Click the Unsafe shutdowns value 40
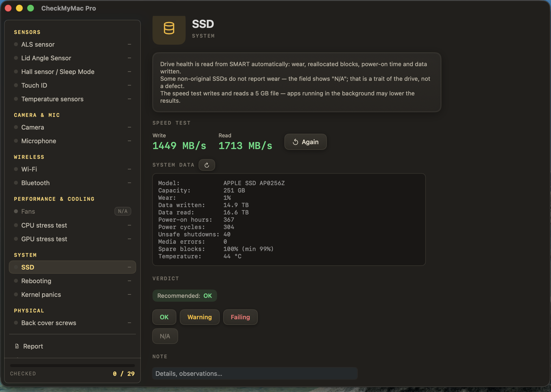This screenshot has width=551, height=392. tap(227, 235)
